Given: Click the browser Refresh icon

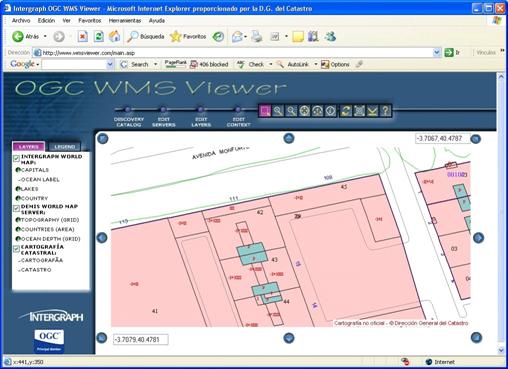Looking at the screenshot, I should pyautogui.click(x=99, y=36).
